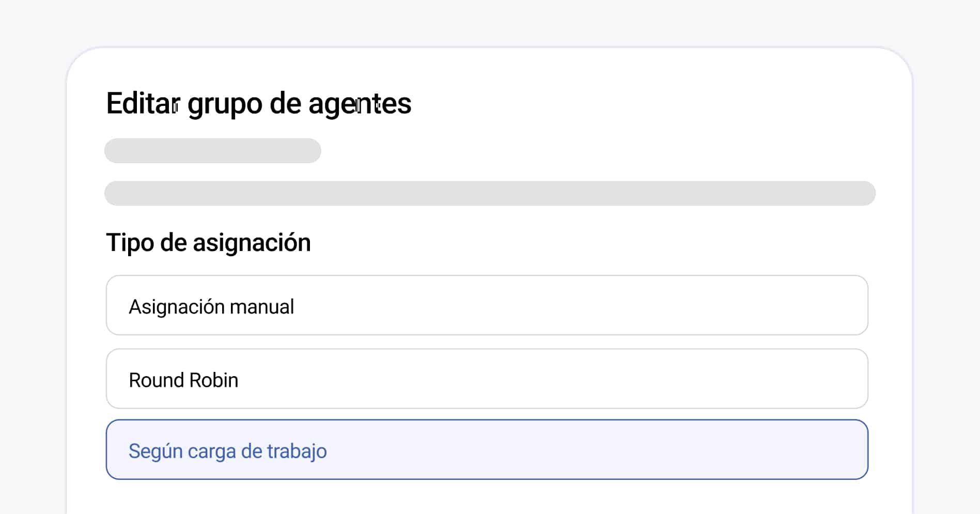Click the Round Robin label text
The height and width of the screenshot is (514, 980).
[183, 380]
